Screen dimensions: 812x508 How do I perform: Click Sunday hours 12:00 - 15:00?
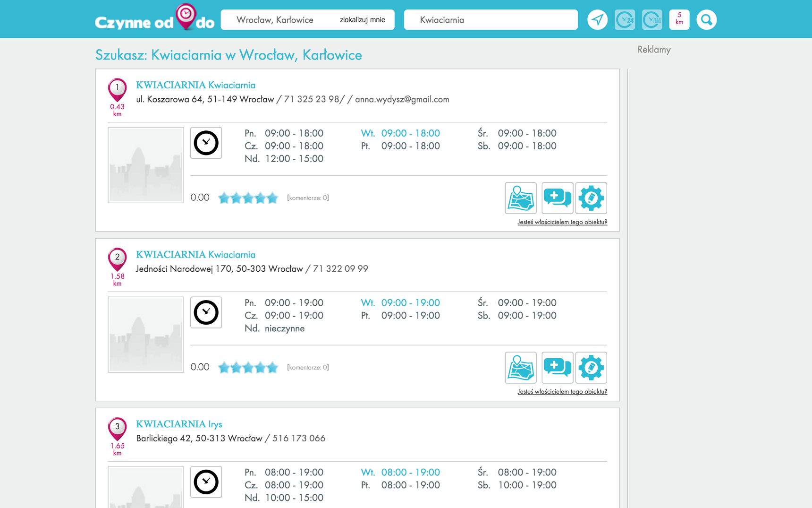pos(294,159)
